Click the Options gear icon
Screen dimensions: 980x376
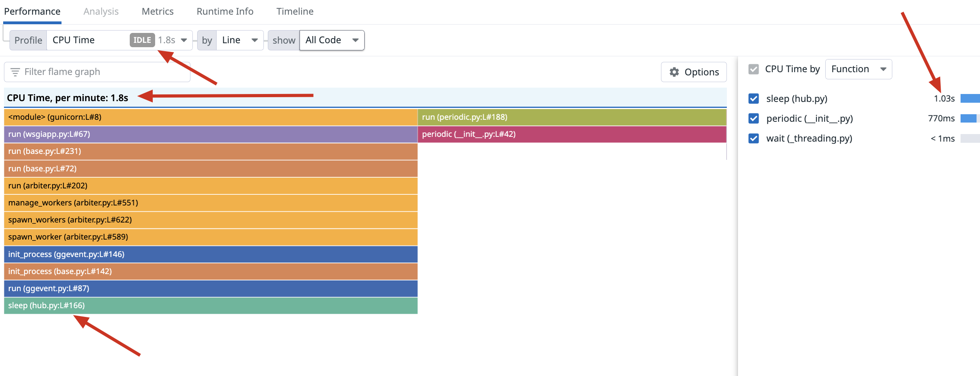(674, 72)
